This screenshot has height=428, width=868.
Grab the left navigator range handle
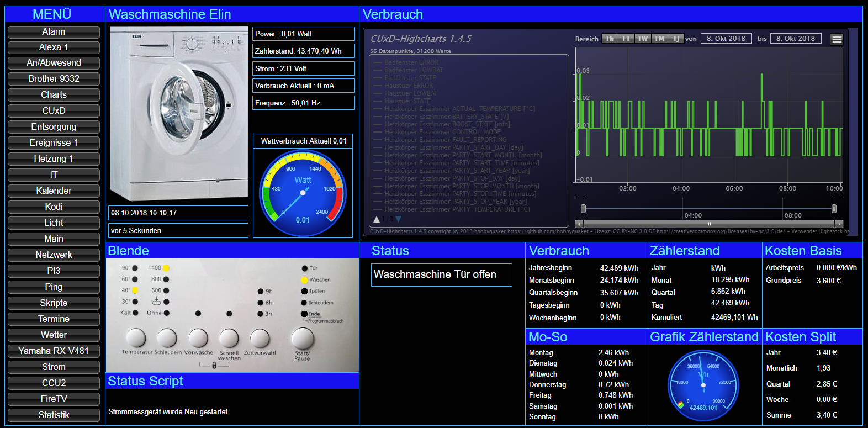pyautogui.click(x=583, y=209)
